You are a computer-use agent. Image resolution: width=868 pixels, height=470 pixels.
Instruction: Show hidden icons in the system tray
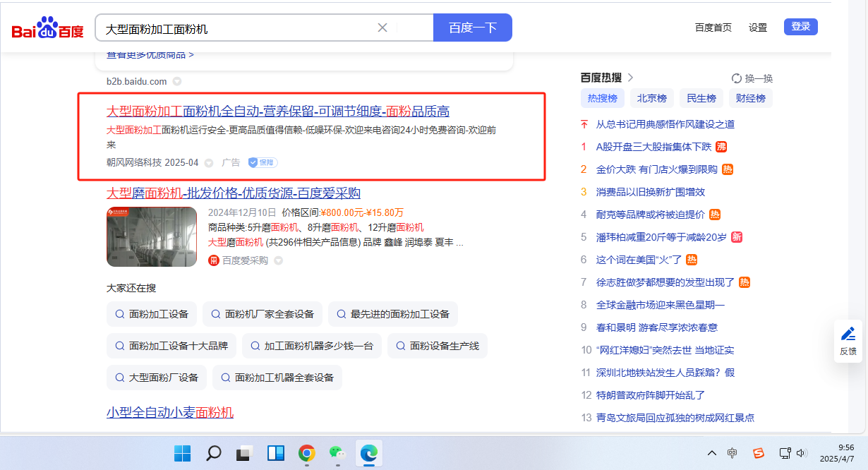712,453
